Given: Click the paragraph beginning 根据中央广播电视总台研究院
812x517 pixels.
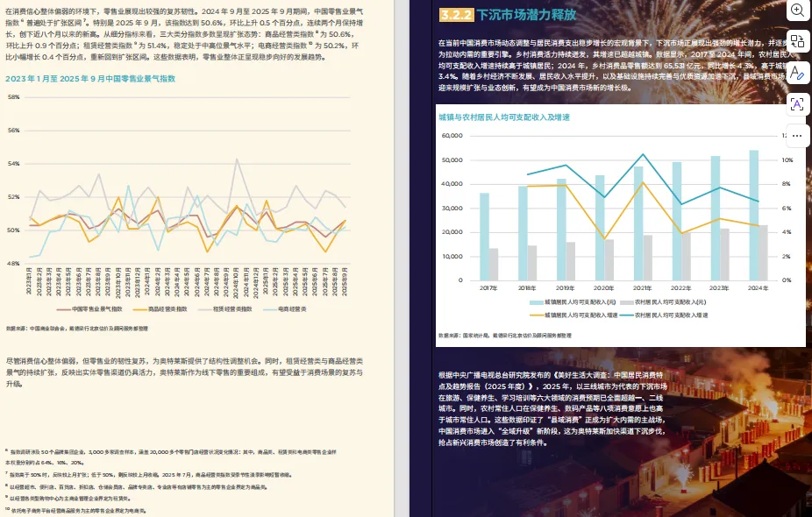Looking at the screenshot, I should [x=552, y=408].
